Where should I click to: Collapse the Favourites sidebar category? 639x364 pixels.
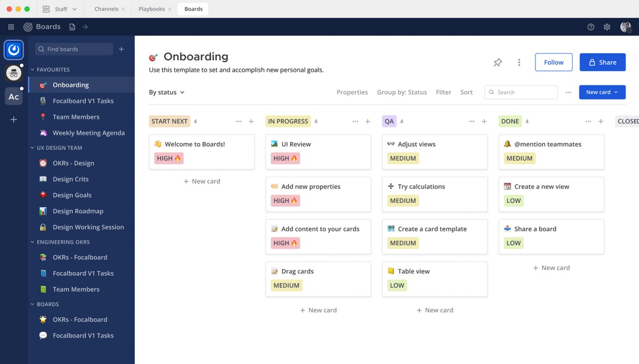[x=33, y=69]
